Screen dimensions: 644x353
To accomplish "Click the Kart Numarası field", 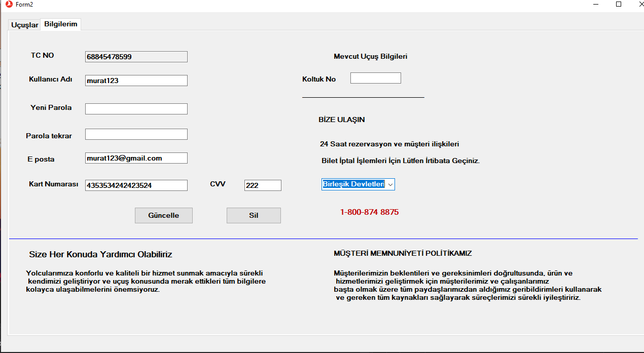I will 136,185.
